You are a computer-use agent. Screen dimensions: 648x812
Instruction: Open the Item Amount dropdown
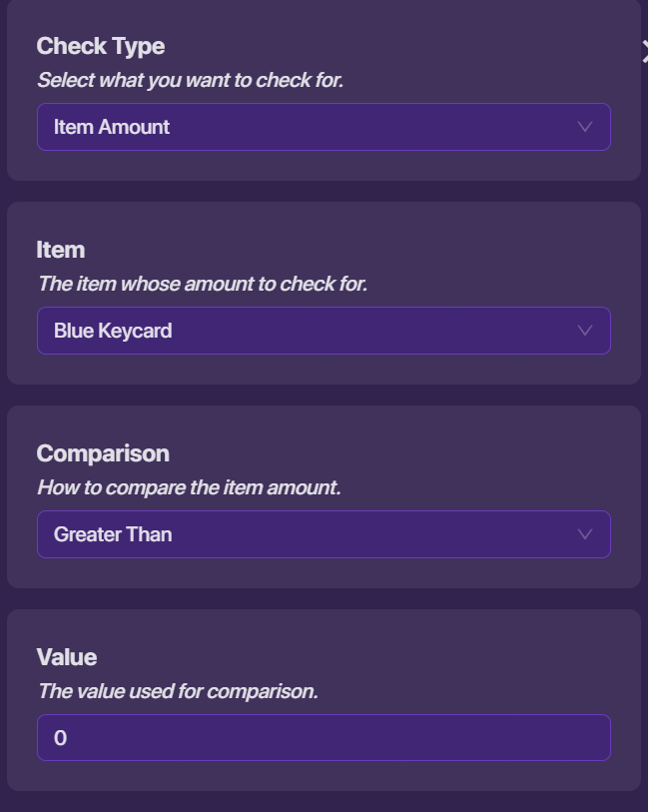324,127
